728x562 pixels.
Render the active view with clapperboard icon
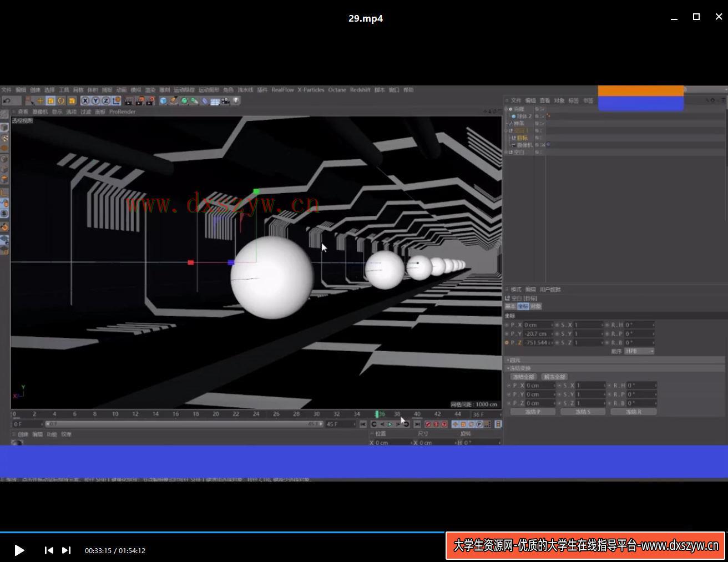point(129,100)
